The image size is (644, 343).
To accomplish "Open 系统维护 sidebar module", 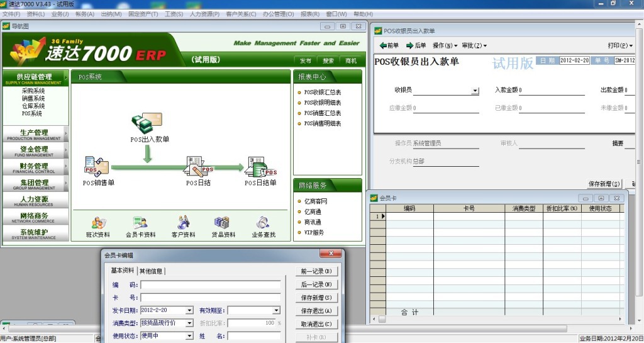I will pyautogui.click(x=35, y=233).
